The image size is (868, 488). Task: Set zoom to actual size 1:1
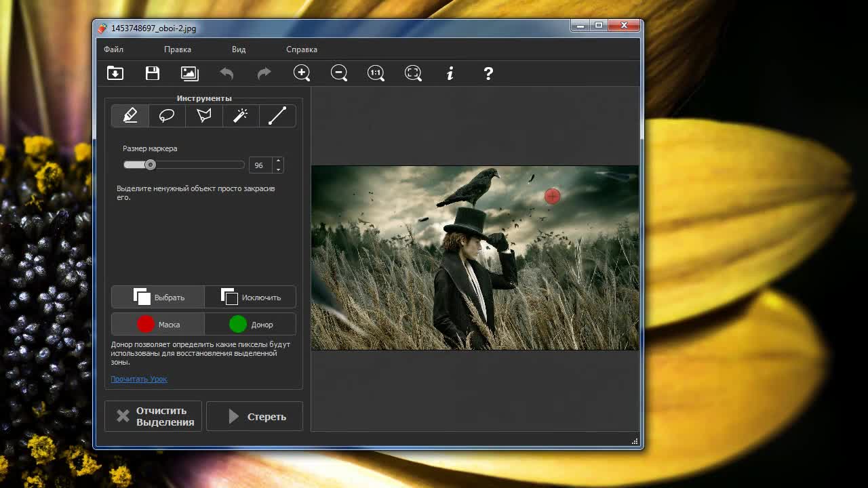point(376,73)
